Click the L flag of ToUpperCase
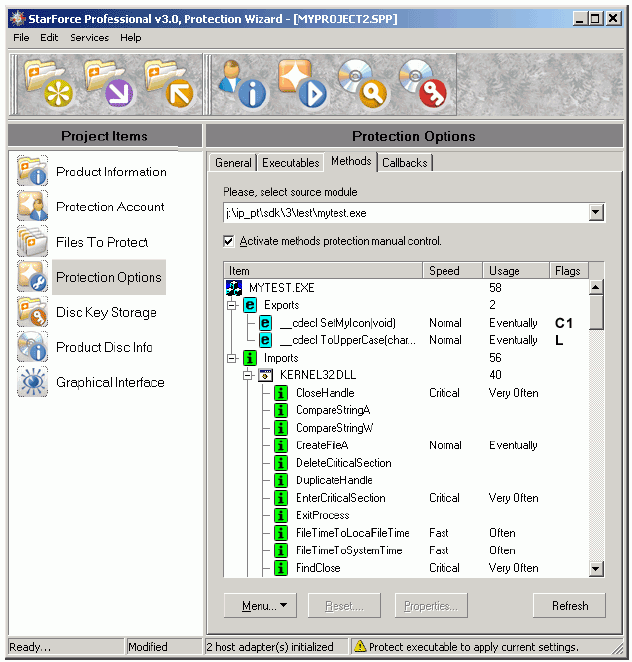Image resolution: width=632 pixels, height=662 pixels. 559,340
